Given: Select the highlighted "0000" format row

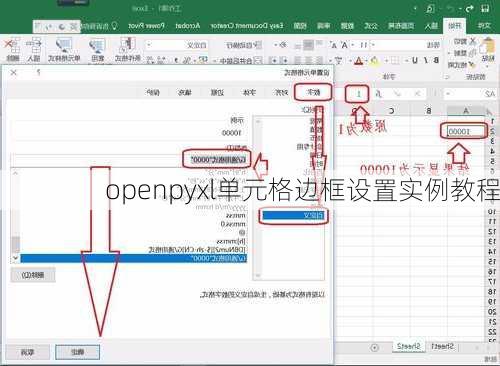Looking at the screenshot, I should [x=134, y=258].
